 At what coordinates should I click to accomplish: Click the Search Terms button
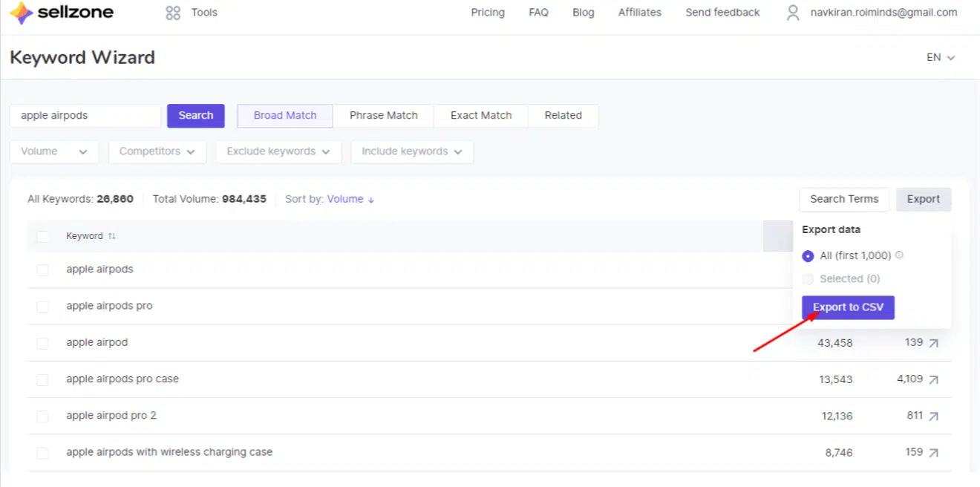(844, 199)
